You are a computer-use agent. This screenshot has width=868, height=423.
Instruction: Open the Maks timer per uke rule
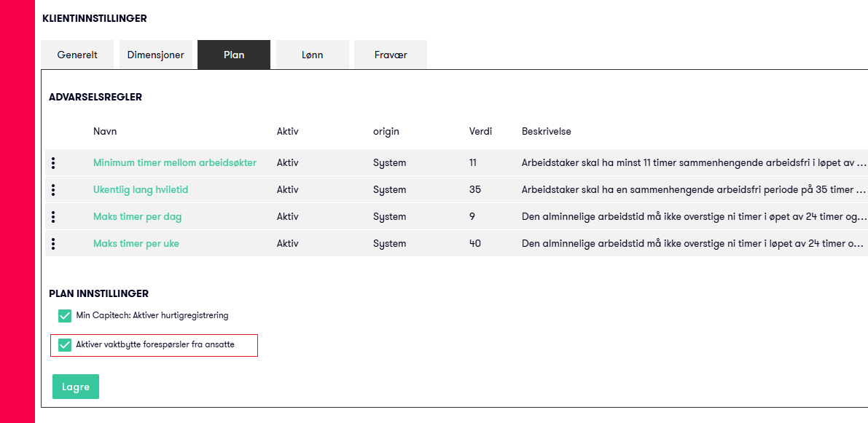pyautogui.click(x=136, y=244)
